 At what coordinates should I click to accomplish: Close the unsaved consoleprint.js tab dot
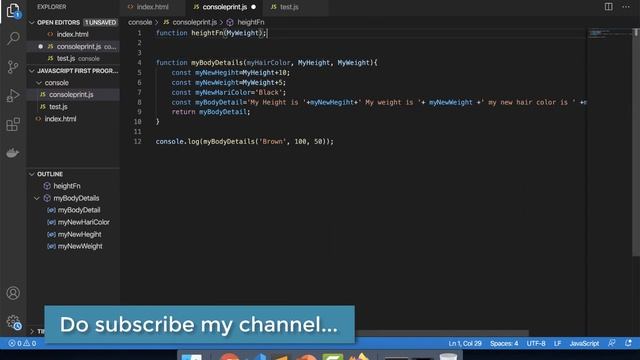253,7
